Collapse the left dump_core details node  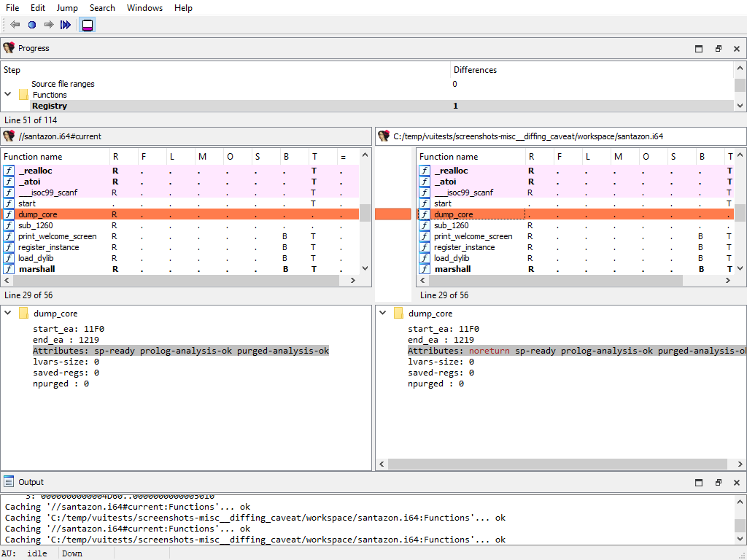coord(8,314)
